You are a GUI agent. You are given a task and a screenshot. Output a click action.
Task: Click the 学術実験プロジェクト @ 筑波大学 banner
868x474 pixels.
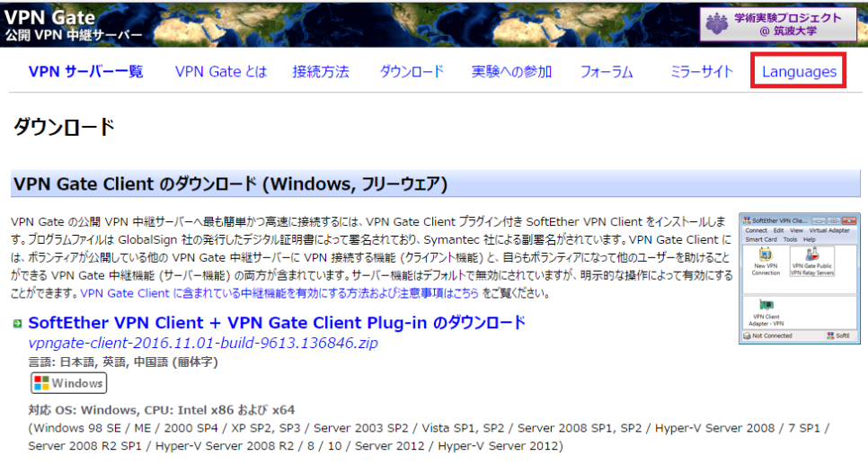pyautogui.click(x=778, y=24)
